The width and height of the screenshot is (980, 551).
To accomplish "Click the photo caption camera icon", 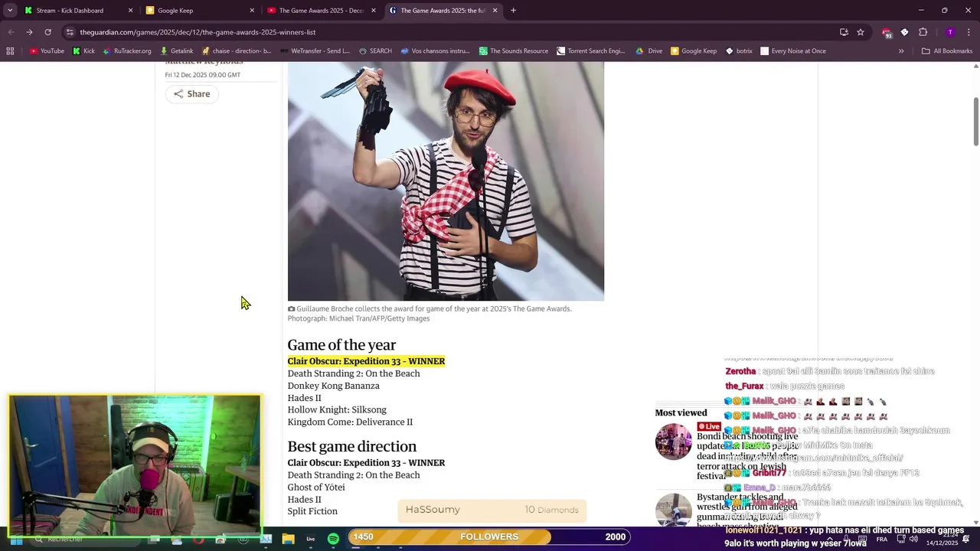I will [291, 309].
